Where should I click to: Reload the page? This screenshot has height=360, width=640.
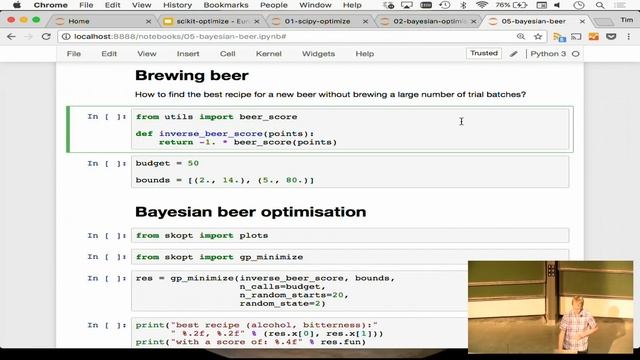coord(46,37)
